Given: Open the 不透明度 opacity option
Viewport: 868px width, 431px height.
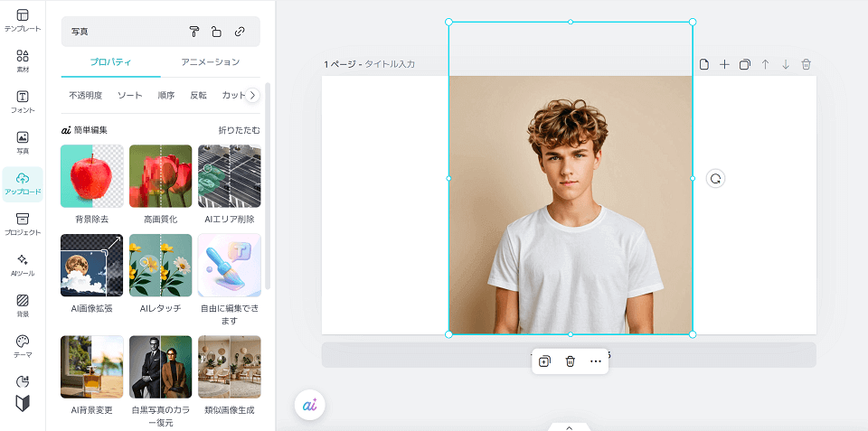Looking at the screenshot, I should 86,95.
